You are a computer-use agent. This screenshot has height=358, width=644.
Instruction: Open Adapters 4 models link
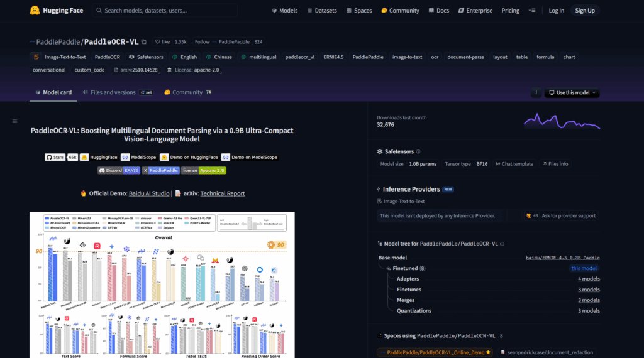(589, 279)
